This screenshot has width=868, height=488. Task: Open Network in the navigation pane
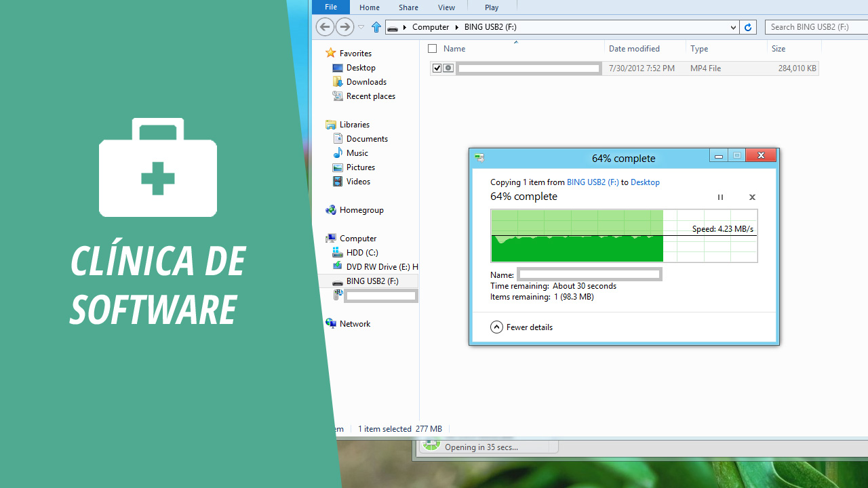click(355, 324)
